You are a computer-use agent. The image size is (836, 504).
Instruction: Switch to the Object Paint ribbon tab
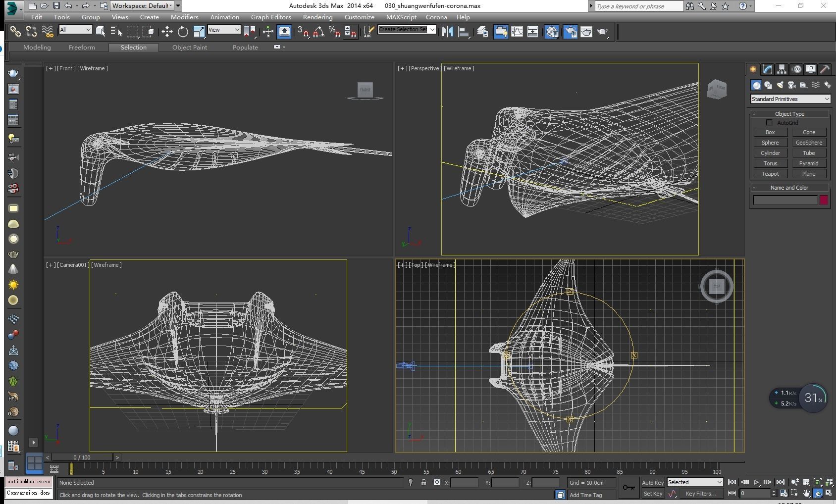click(x=190, y=47)
